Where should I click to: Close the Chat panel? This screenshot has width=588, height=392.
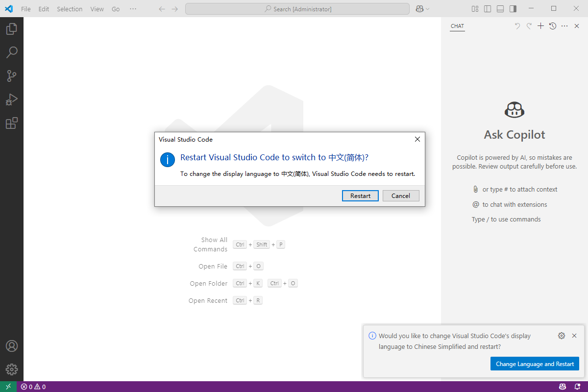coord(577,26)
